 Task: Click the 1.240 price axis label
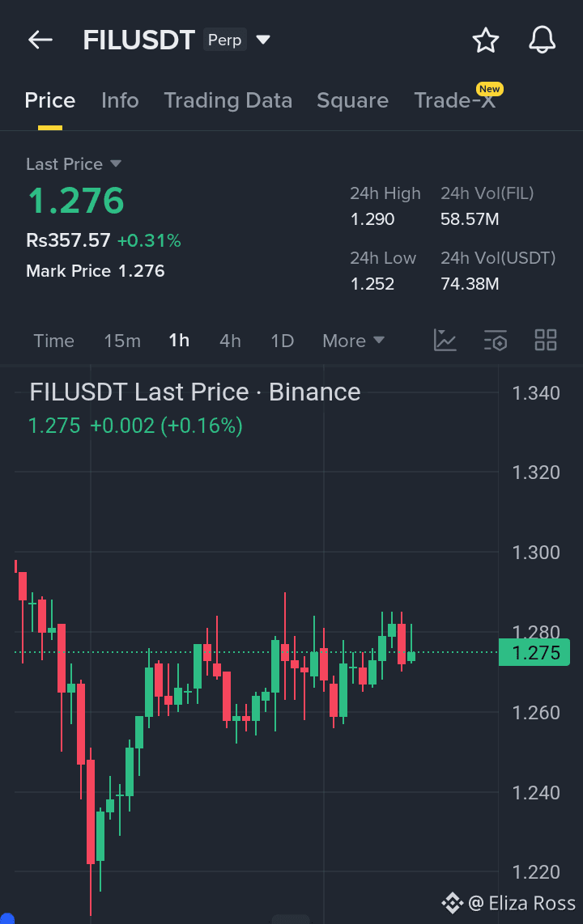coord(536,793)
